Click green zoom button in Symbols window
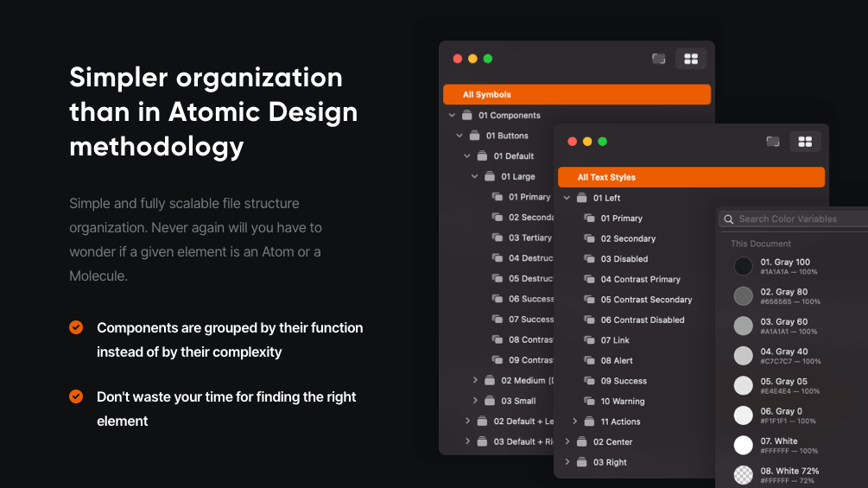 coord(488,59)
